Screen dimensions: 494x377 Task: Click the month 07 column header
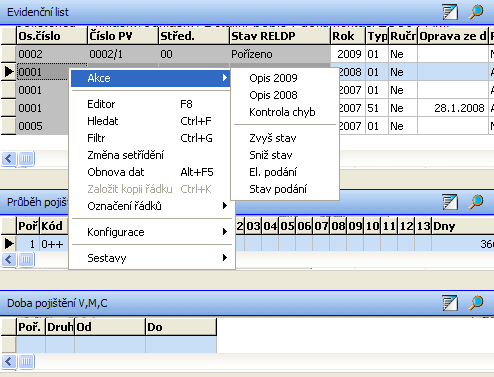click(x=321, y=226)
